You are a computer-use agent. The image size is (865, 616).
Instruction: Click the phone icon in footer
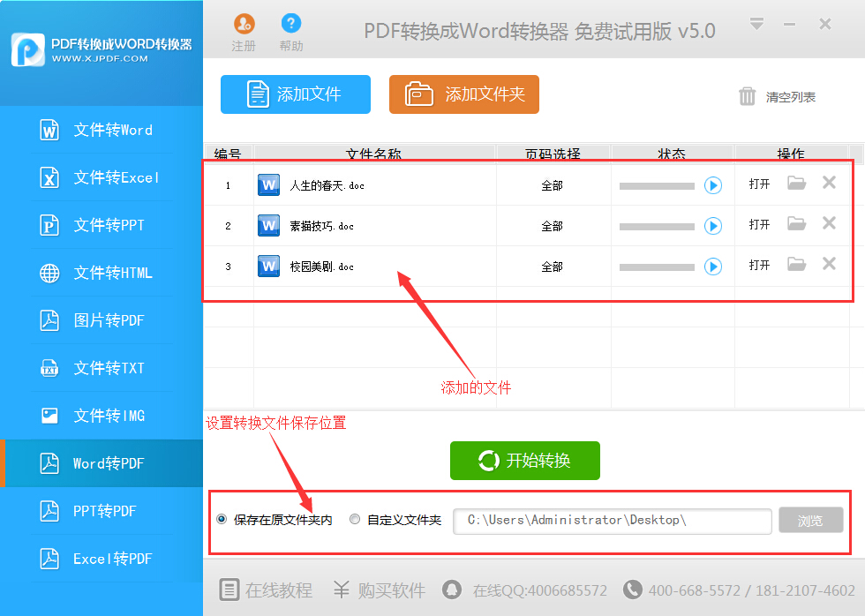click(632, 590)
